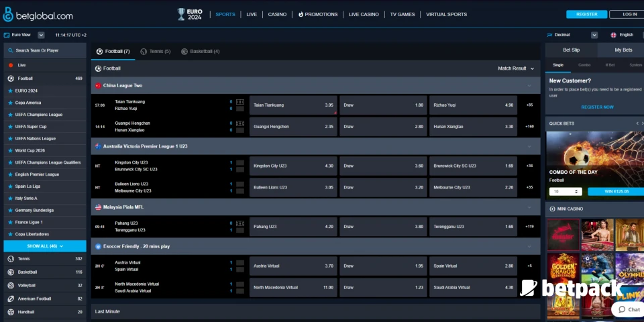Click the red Live dot icon
Screen dimensions: 644x322
point(11,65)
